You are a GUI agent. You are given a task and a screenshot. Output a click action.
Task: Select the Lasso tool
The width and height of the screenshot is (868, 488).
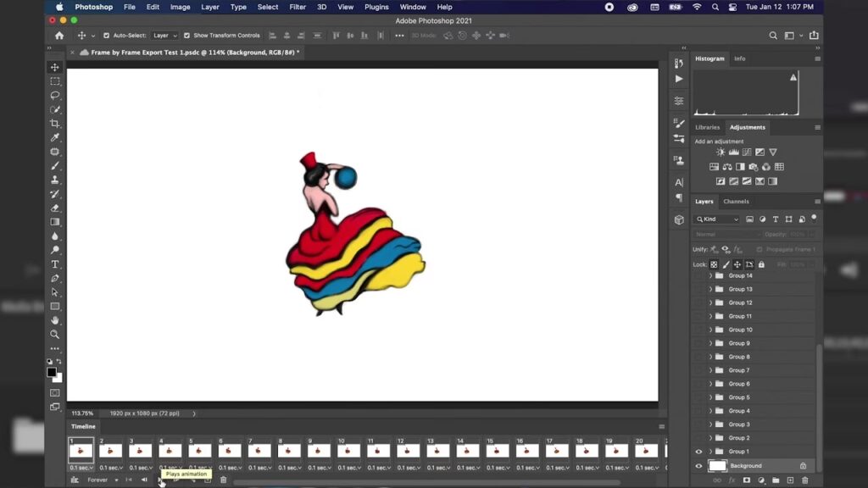click(55, 96)
